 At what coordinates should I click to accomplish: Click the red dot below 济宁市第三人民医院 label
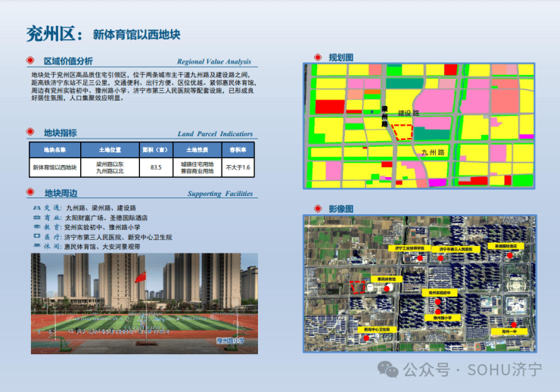(440, 258)
